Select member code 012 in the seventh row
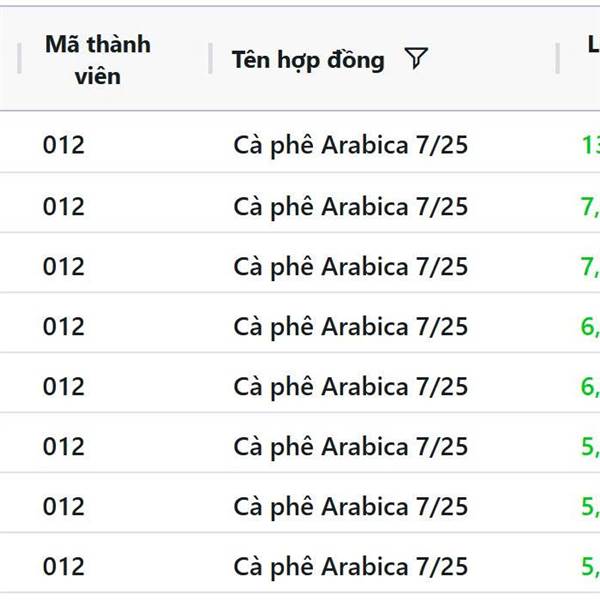The height and width of the screenshot is (600, 600). pyautogui.click(x=64, y=507)
